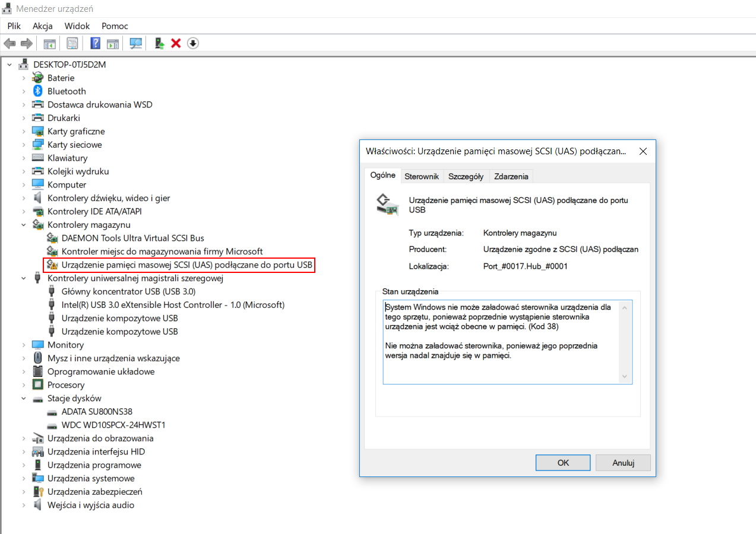Screen dimensions: 756x534
Task: Open the Akcja menu
Action: coord(43,26)
